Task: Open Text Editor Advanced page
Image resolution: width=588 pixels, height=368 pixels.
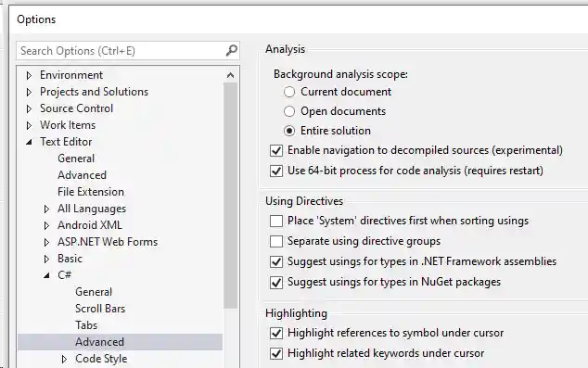Action: click(83, 175)
